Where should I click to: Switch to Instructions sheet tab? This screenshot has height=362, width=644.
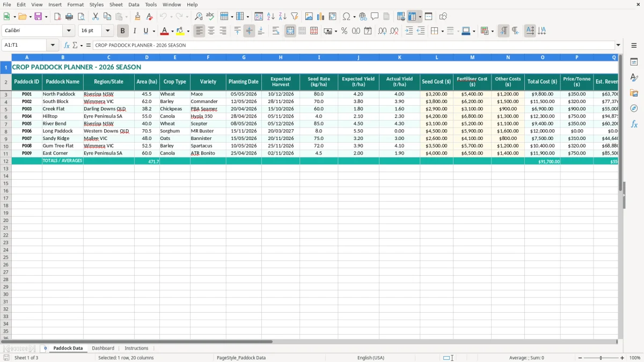[136, 348]
